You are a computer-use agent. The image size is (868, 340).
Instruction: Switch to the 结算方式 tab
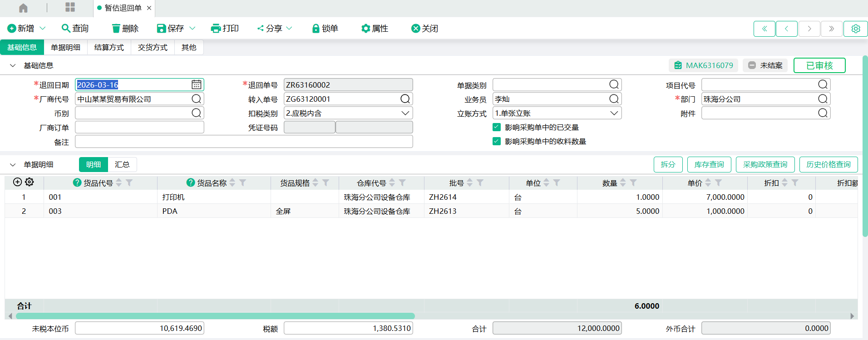[109, 47]
